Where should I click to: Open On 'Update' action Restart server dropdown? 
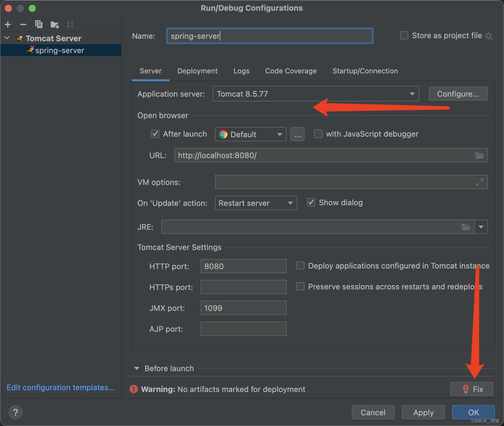point(256,203)
